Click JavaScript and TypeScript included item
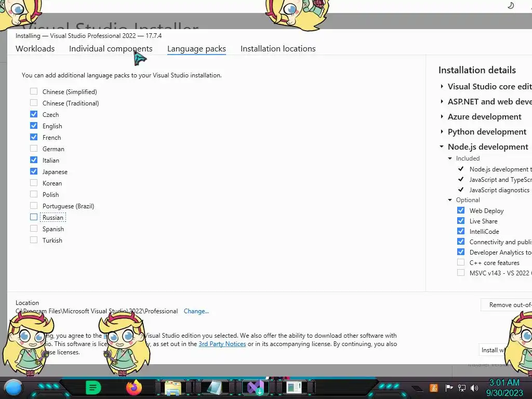 pos(500,179)
